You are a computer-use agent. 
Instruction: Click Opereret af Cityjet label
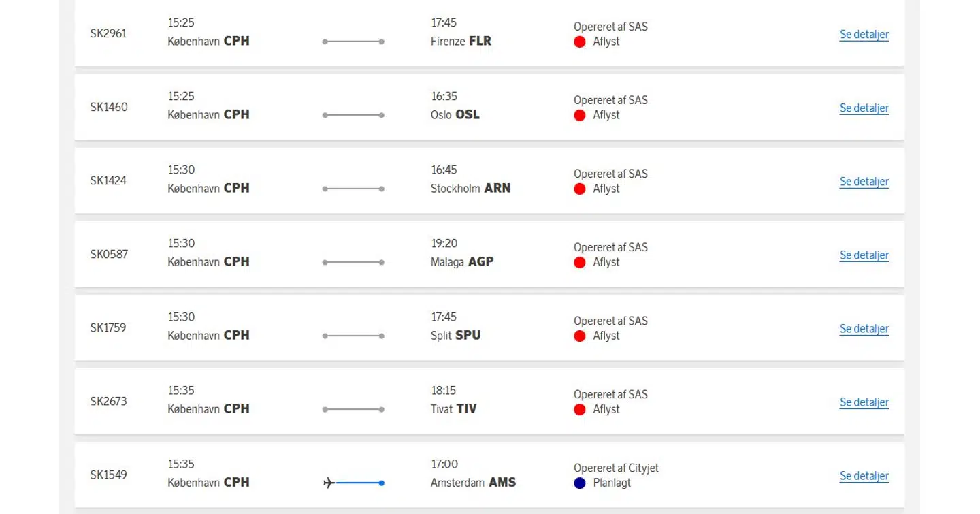click(616, 468)
